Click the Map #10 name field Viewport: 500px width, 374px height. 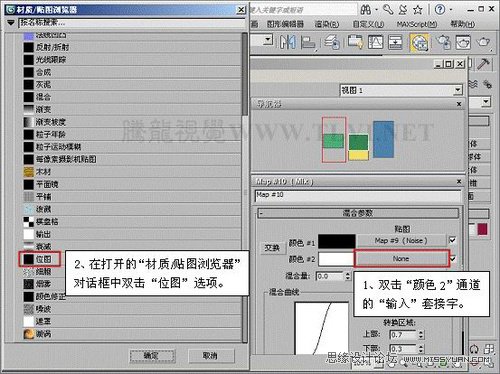point(358,196)
